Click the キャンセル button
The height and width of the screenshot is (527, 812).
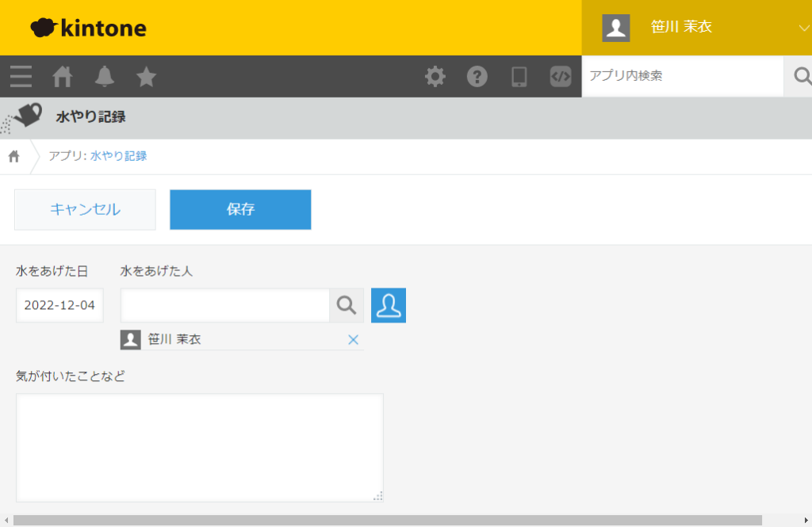(x=85, y=209)
